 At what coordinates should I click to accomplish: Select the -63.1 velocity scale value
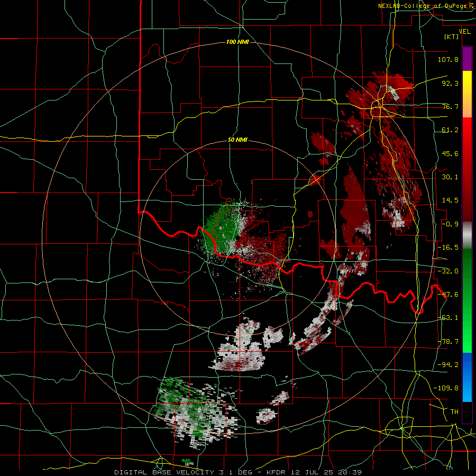[x=448, y=318]
